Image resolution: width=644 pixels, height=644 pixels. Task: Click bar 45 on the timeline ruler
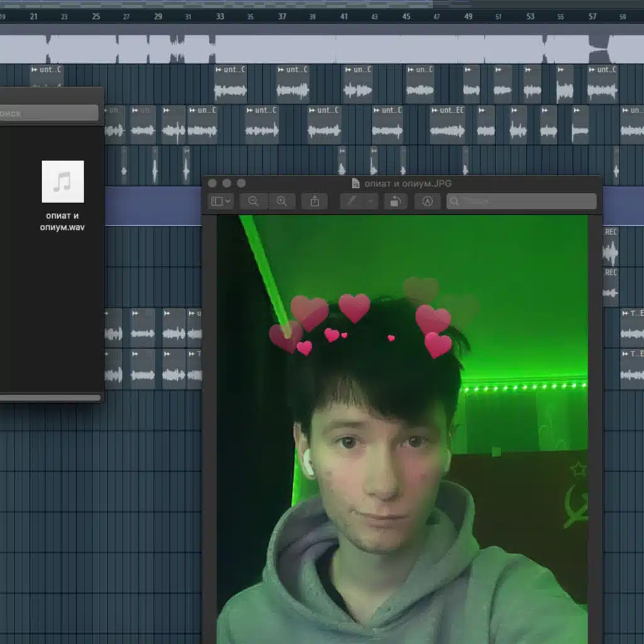click(406, 16)
